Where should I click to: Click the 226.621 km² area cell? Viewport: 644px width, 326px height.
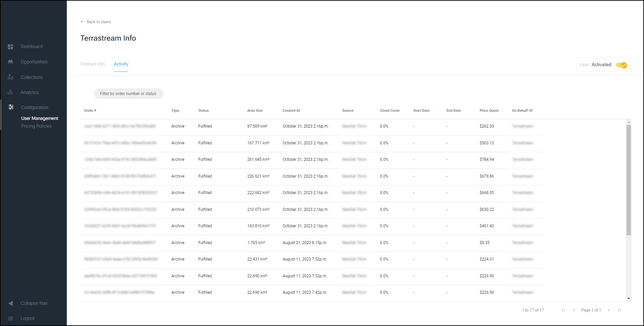click(258, 176)
